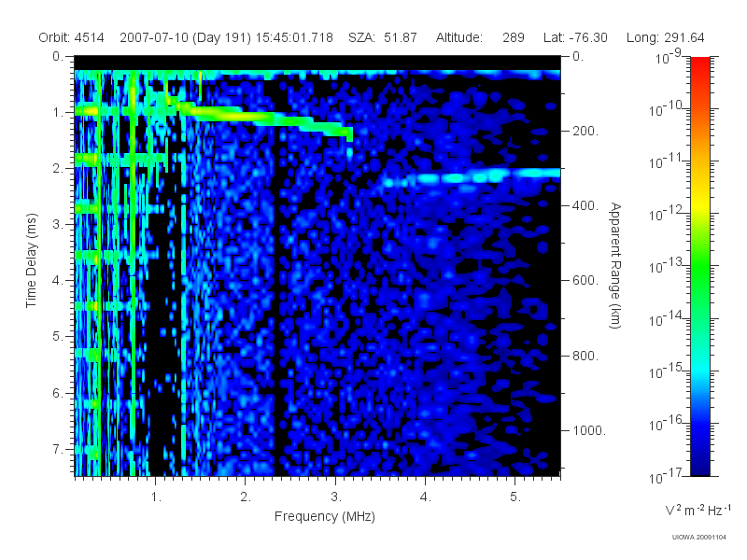Click the 'Time Delay (ms)' axis label

tap(31, 260)
